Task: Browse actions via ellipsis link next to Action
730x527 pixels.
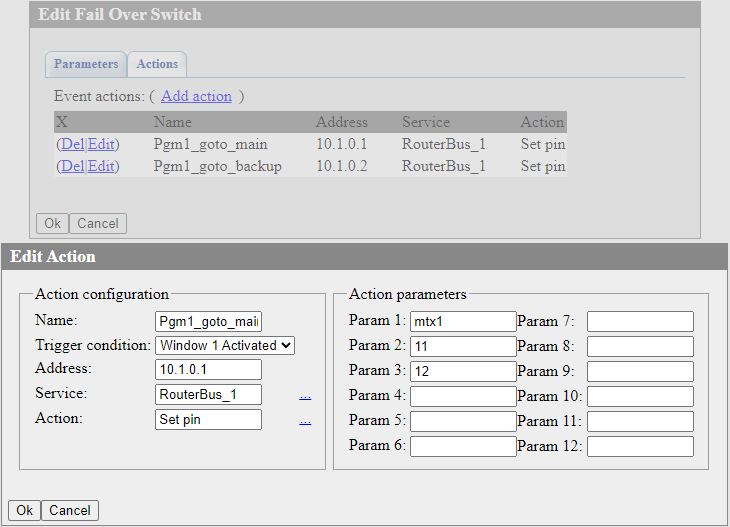Action: 305,421
